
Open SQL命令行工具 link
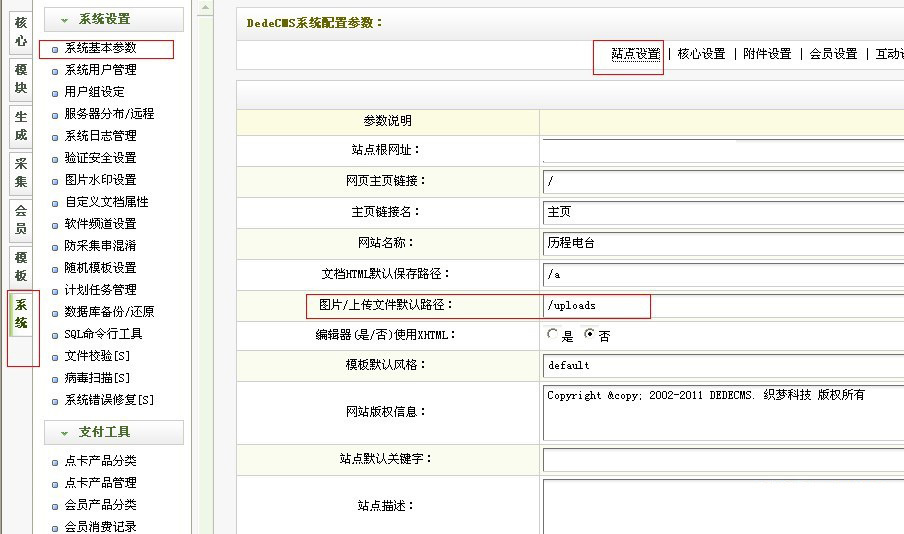point(103,334)
